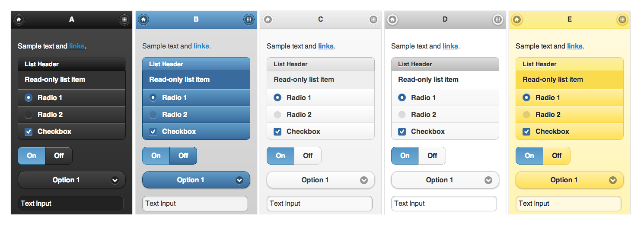Expand the Option 1 select in swatch C
This screenshot has width=644, height=230.
pyautogui.click(x=321, y=180)
